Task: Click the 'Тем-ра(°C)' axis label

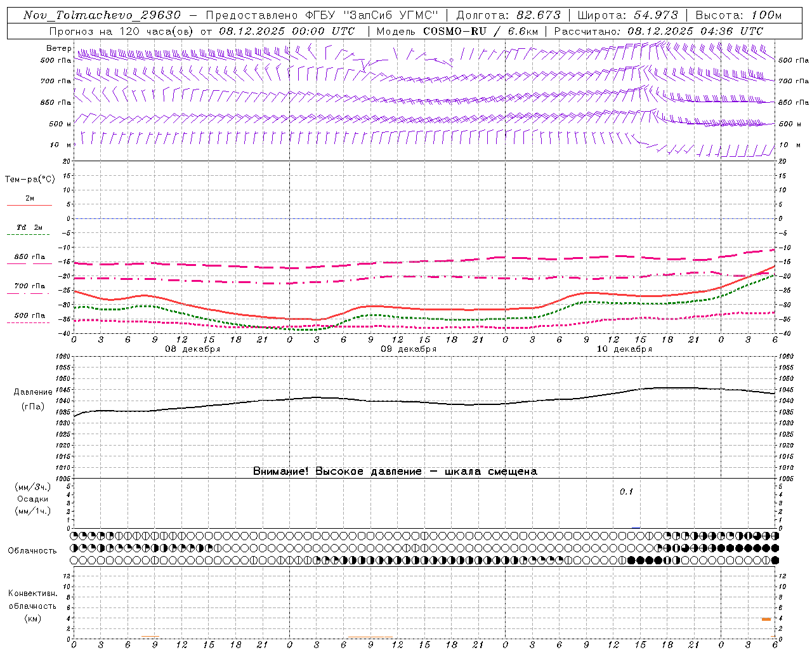Action: (30, 180)
